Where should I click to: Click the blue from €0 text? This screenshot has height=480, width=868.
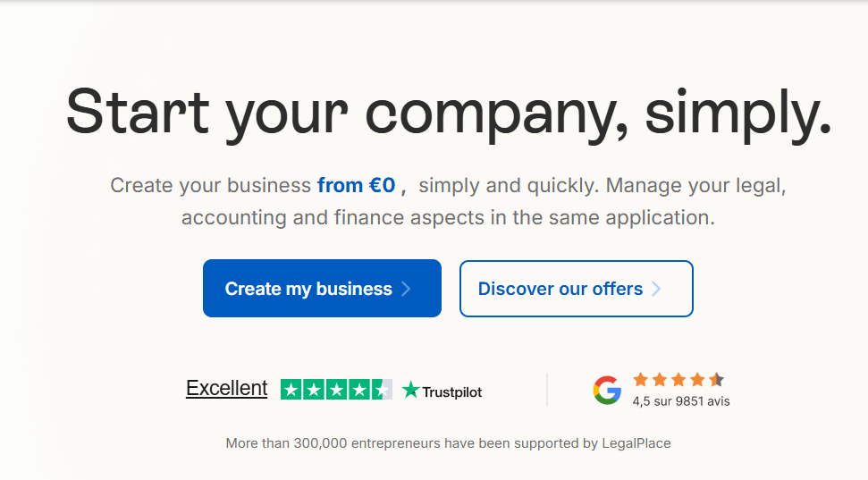pos(356,186)
